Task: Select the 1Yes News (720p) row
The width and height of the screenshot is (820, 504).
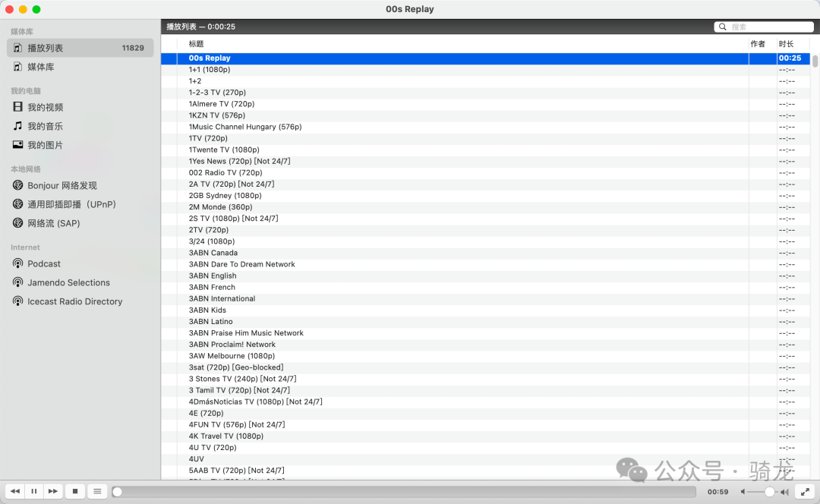Action: [x=486, y=161]
